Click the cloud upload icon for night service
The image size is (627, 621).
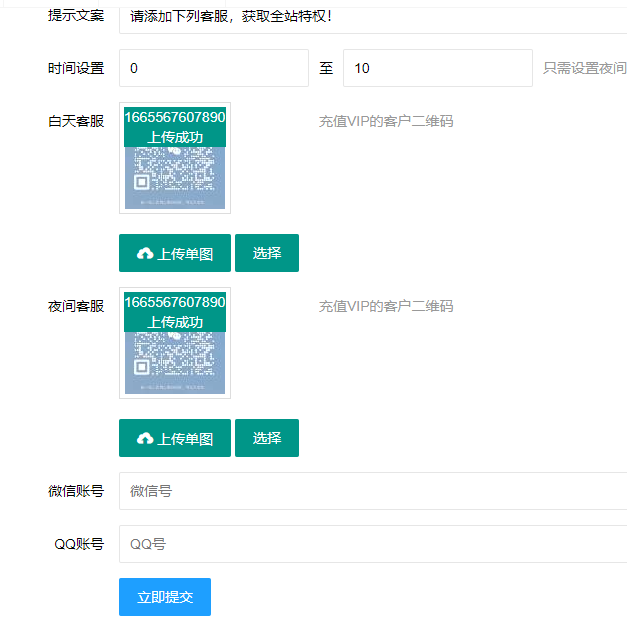pos(145,438)
